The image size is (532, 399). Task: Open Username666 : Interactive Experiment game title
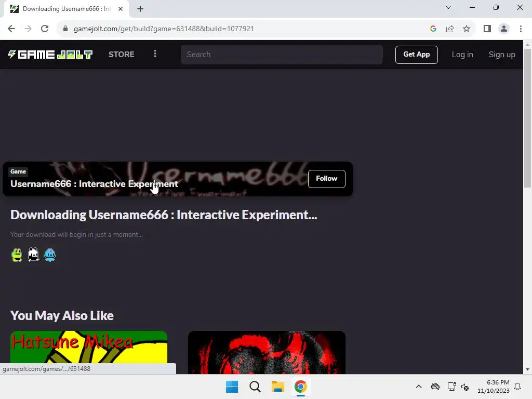coord(94,184)
